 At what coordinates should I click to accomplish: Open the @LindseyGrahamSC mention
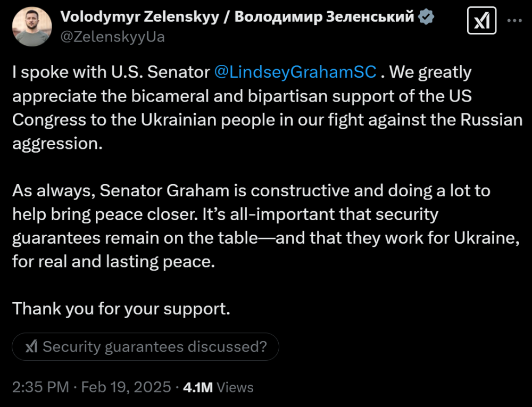pyautogui.click(x=295, y=72)
